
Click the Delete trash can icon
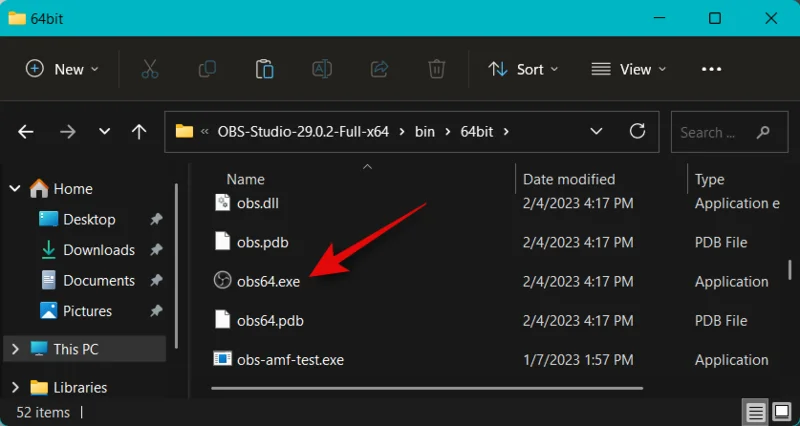[436, 69]
